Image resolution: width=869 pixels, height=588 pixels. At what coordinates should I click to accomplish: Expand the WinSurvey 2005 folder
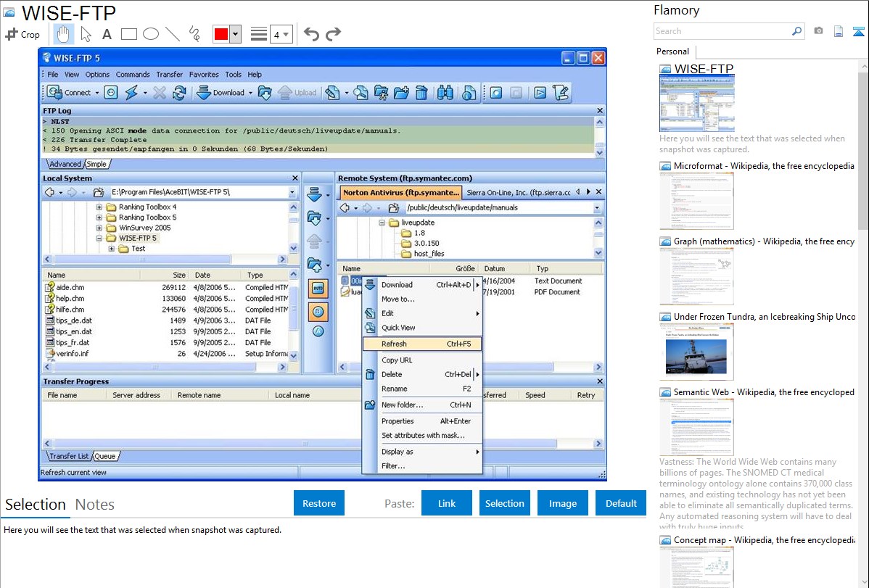[99, 228]
